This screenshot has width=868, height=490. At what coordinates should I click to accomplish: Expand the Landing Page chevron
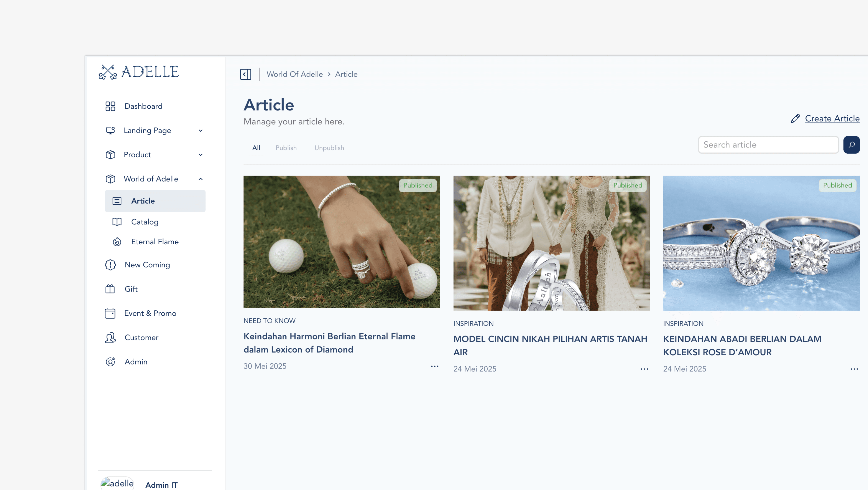pyautogui.click(x=201, y=130)
